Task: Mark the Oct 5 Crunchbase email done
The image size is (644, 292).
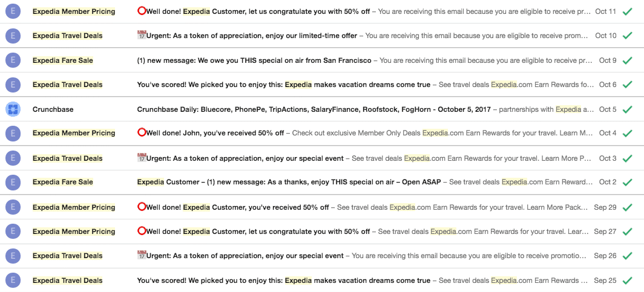Action: tap(627, 109)
